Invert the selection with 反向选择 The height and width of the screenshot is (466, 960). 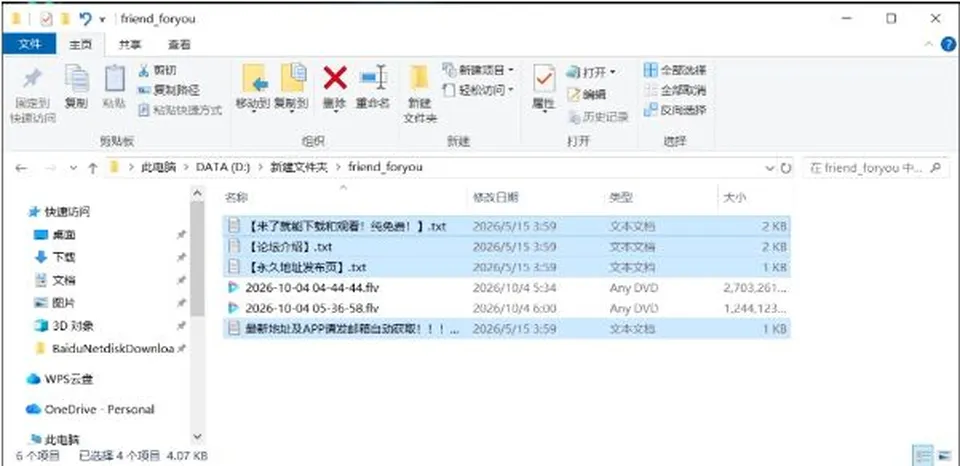click(x=675, y=111)
